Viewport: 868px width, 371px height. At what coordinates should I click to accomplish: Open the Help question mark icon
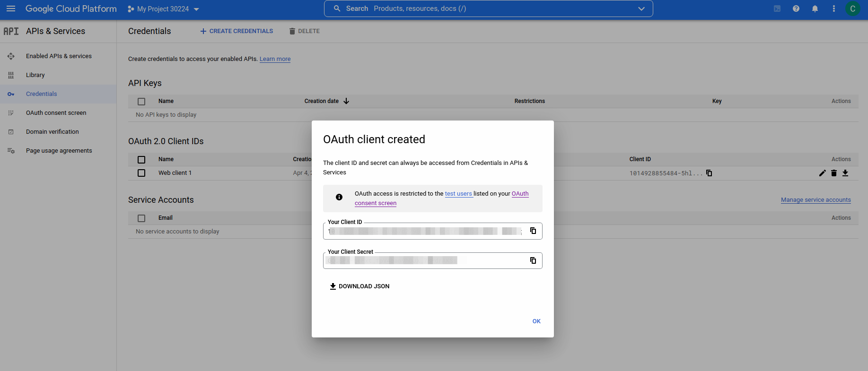point(796,9)
